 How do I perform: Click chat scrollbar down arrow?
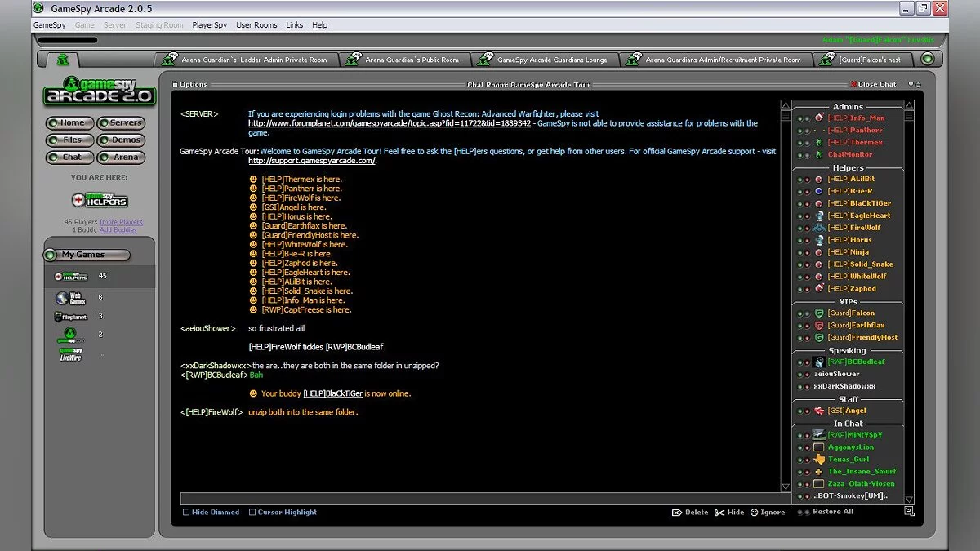coord(786,488)
